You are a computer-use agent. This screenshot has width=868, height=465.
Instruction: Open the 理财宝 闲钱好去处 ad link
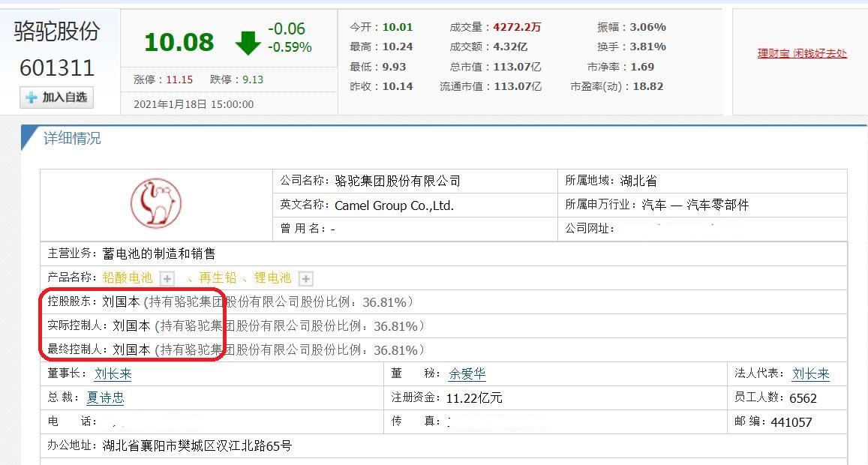[802, 53]
